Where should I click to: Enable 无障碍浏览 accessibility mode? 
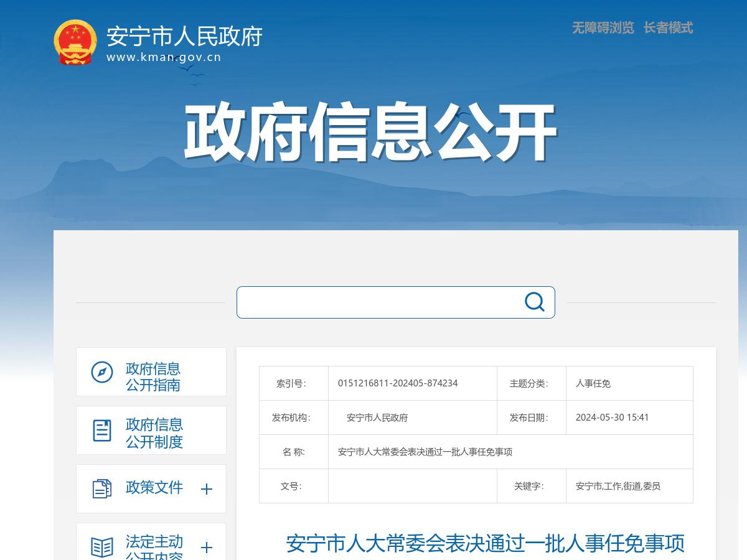tap(601, 28)
